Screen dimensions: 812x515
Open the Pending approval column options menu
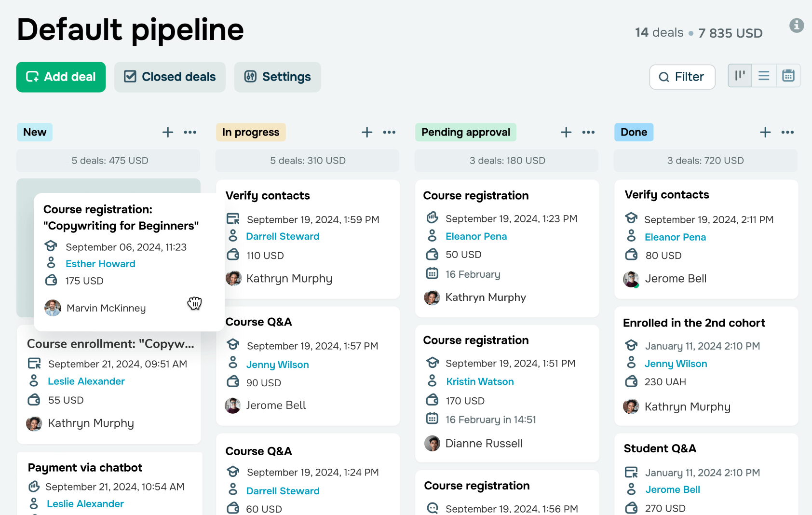point(588,132)
